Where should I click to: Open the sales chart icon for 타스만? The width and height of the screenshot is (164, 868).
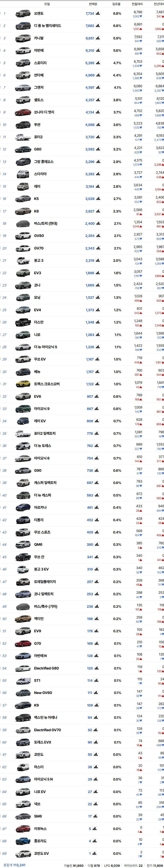98,322
